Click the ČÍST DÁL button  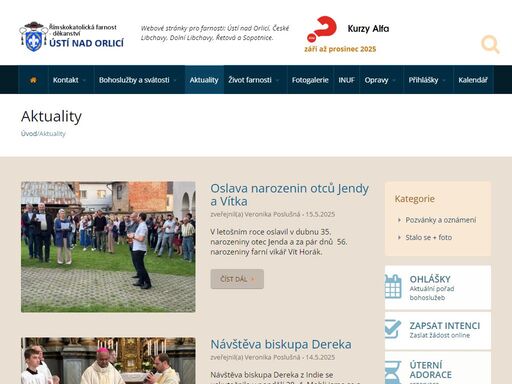237,279
